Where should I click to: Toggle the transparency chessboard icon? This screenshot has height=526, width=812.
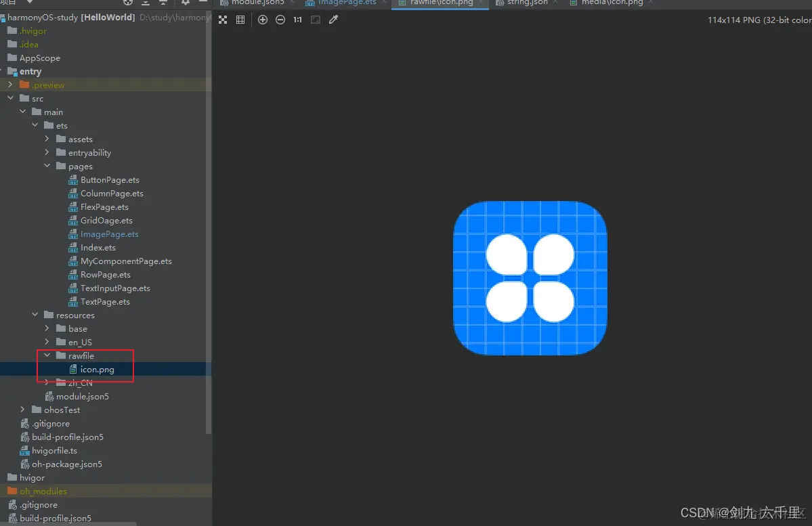click(x=223, y=20)
